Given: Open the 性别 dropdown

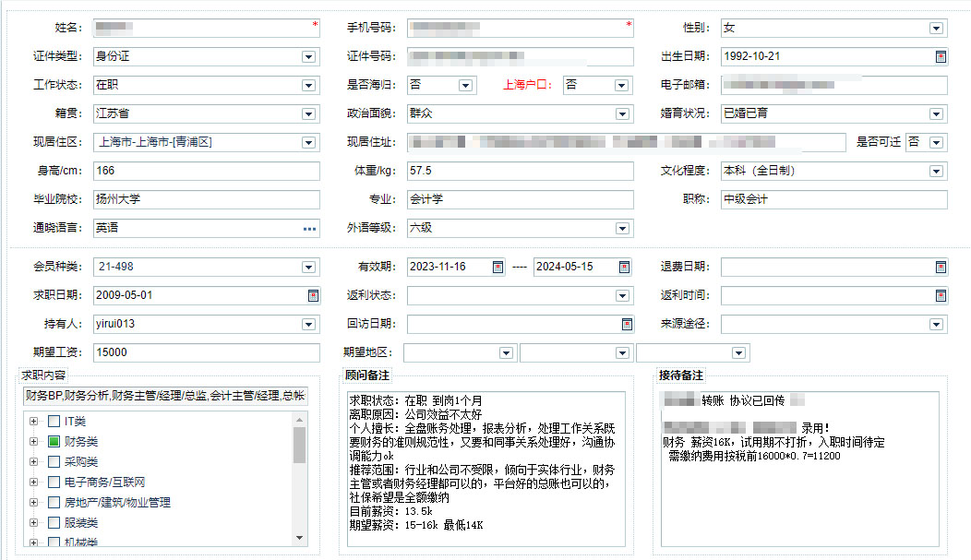Looking at the screenshot, I should pyautogui.click(x=936, y=29).
